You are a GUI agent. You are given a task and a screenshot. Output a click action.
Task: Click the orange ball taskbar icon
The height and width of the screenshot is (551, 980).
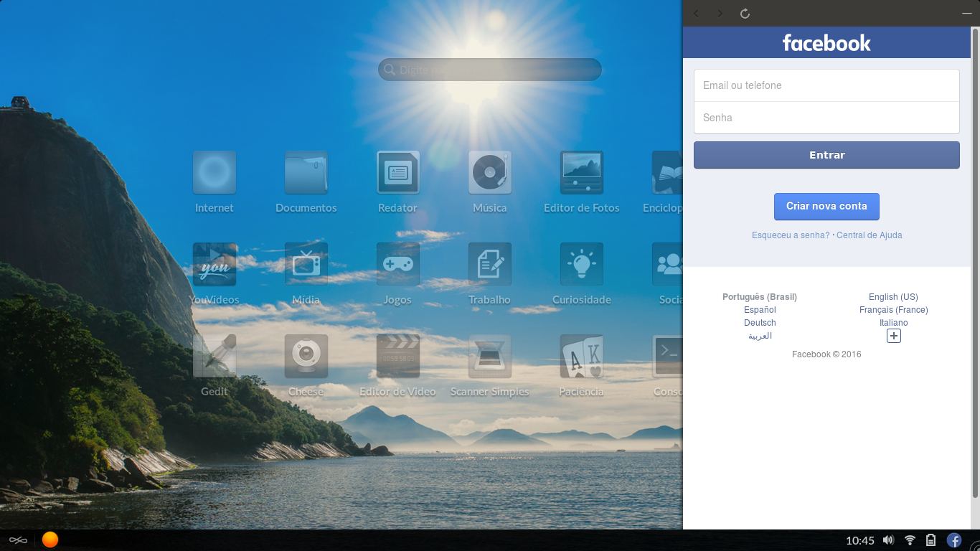(x=50, y=540)
